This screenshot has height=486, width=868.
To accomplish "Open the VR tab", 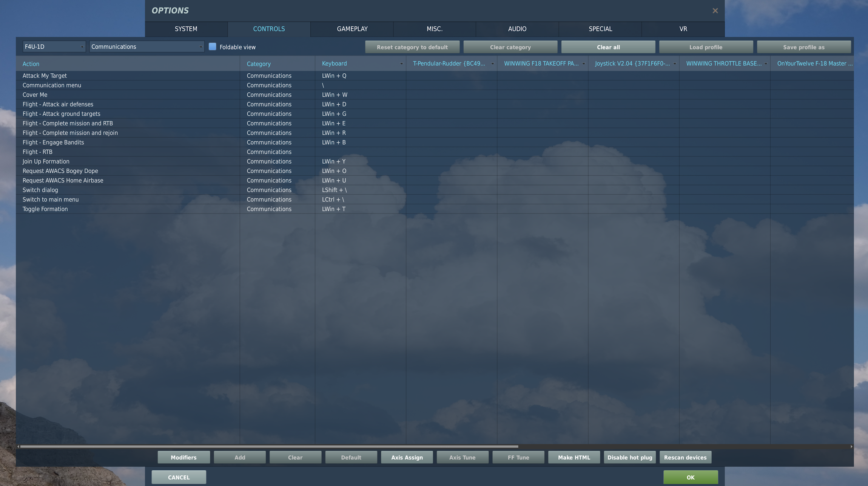I will 683,29.
